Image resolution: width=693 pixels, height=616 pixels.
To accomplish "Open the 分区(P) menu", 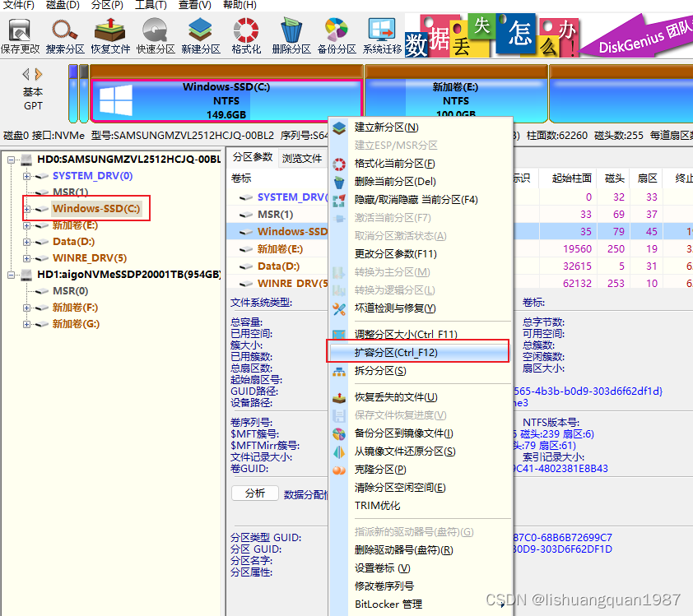I will click(x=107, y=5).
